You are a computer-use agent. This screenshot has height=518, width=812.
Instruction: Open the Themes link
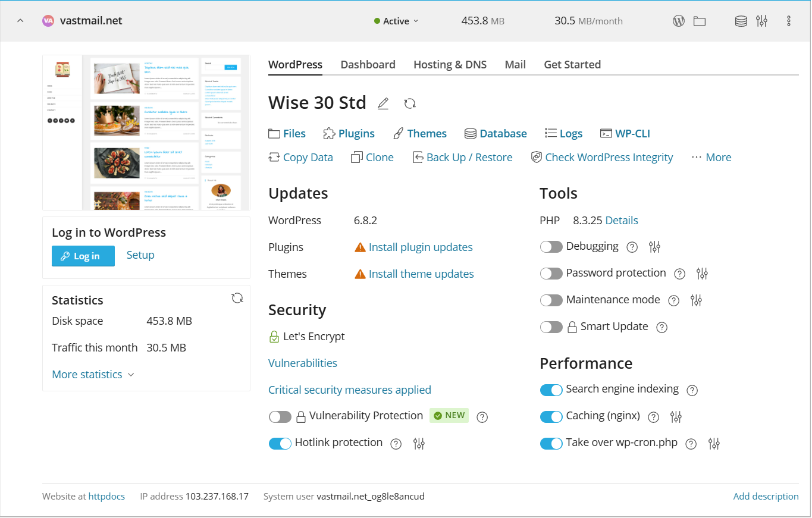click(x=420, y=134)
